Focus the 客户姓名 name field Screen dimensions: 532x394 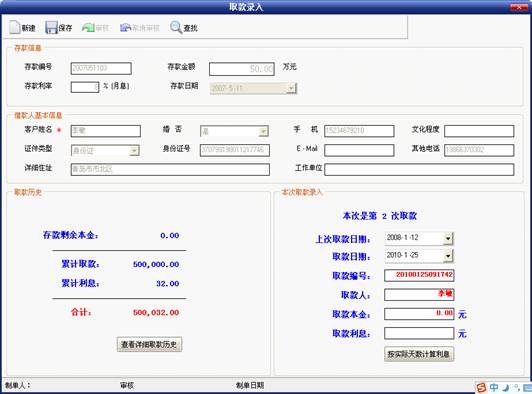pos(106,131)
